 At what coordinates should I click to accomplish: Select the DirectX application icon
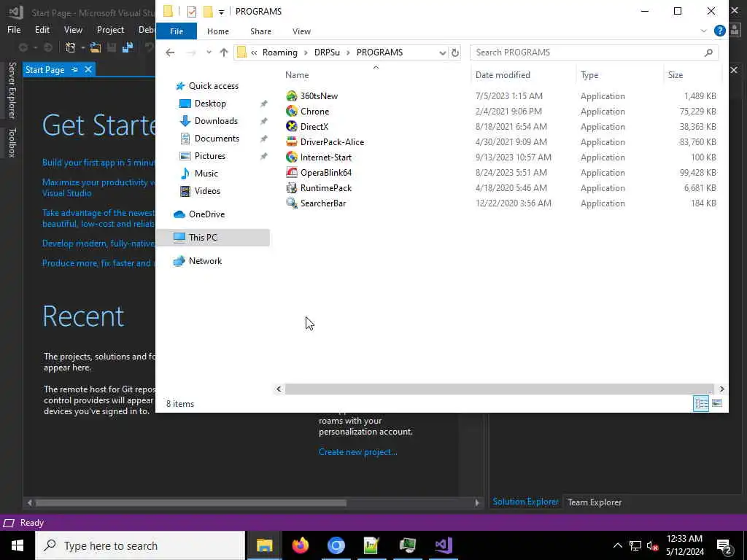coord(292,127)
